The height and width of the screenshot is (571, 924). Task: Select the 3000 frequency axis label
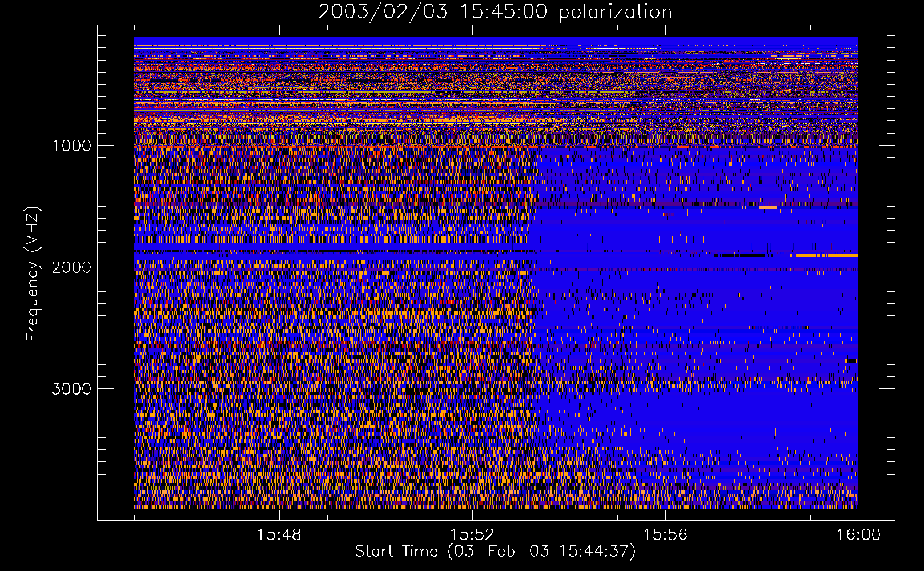coord(71,389)
